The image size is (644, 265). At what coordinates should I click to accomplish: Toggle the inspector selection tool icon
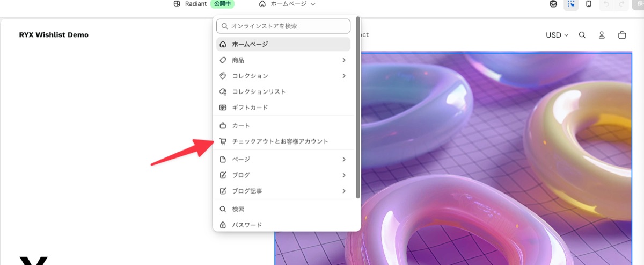(571, 4)
